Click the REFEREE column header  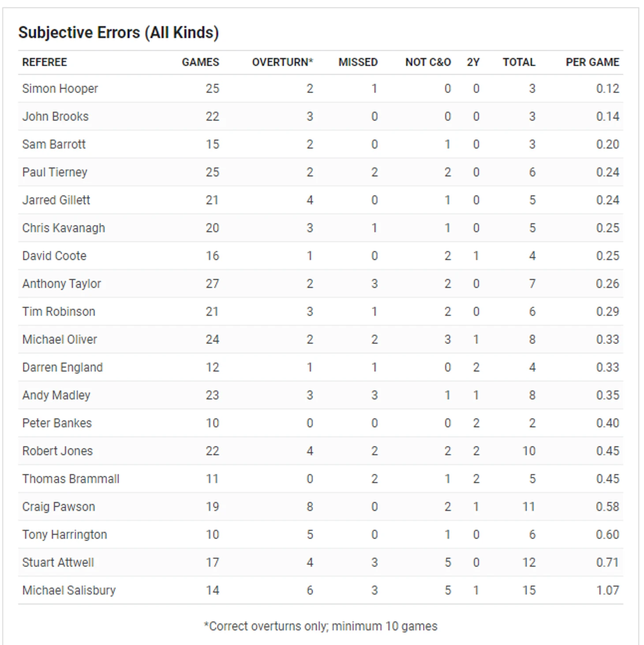(x=45, y=62)
